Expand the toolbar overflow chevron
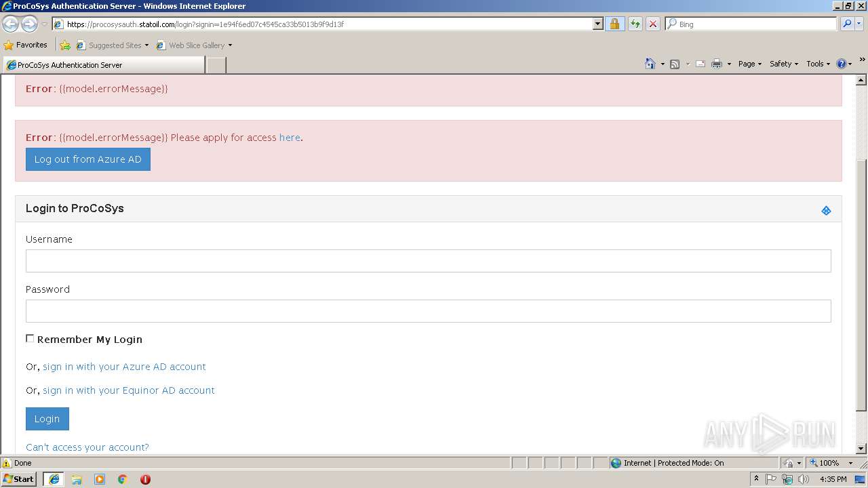Image resolution: width=868 pixels, height=488 pixels. [863, 60]
